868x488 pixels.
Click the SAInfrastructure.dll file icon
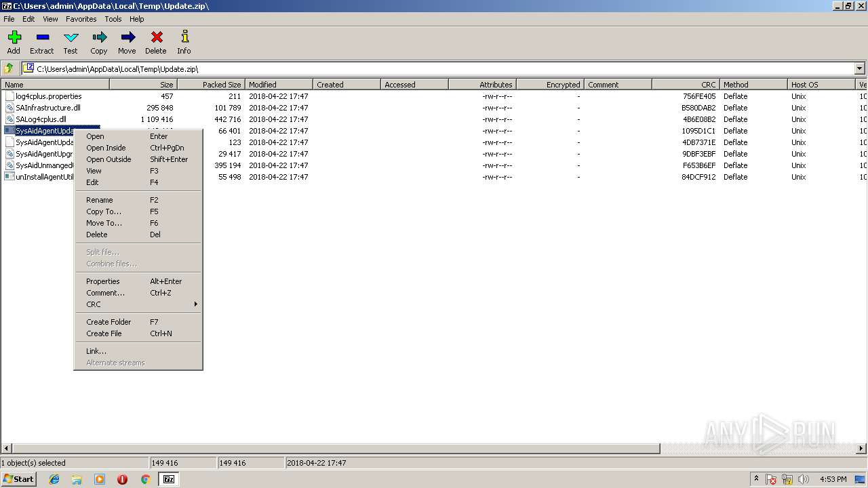point(9,108)
